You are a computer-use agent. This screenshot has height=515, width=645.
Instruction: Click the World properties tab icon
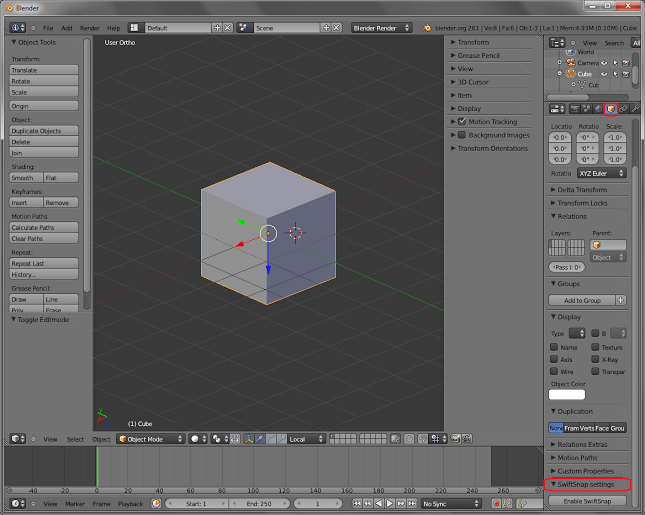(598, 108)
